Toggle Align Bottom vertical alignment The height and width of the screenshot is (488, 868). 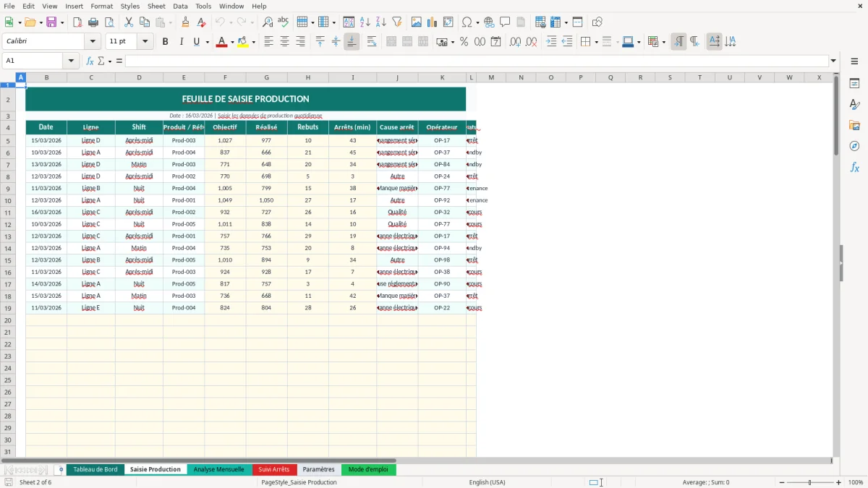pos(352,42)
